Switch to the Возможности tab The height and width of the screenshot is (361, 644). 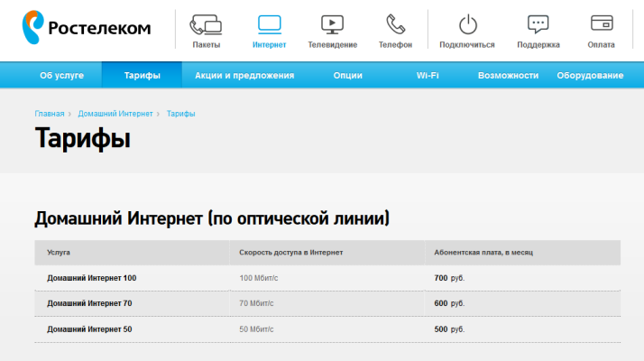pos(508,76)
